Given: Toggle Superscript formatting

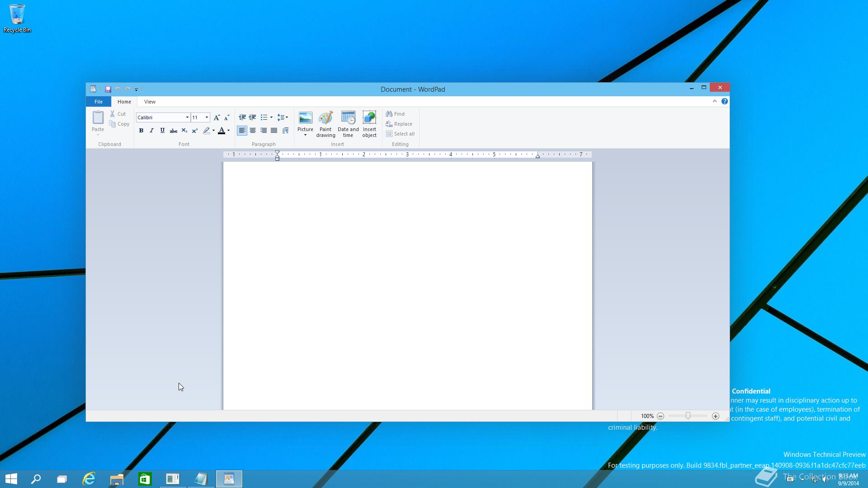Looking at the screenshot, I should coord(194,131).
